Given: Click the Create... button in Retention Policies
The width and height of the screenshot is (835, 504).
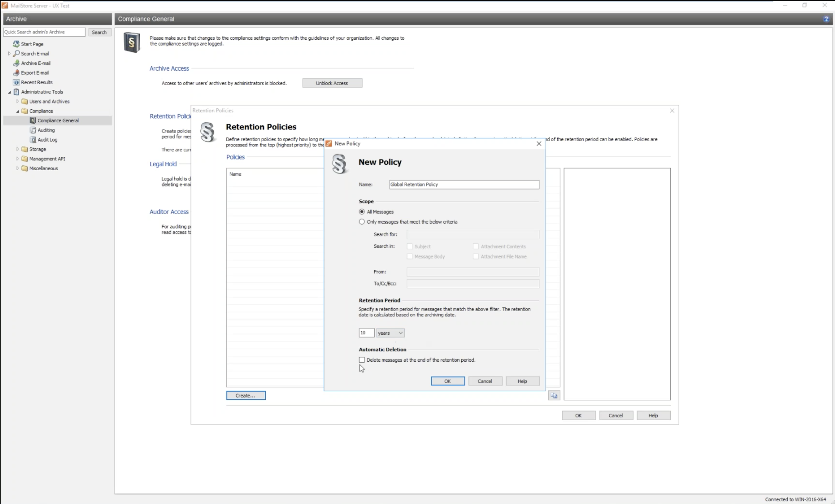Looking at the screenshot, I should 246,395.
